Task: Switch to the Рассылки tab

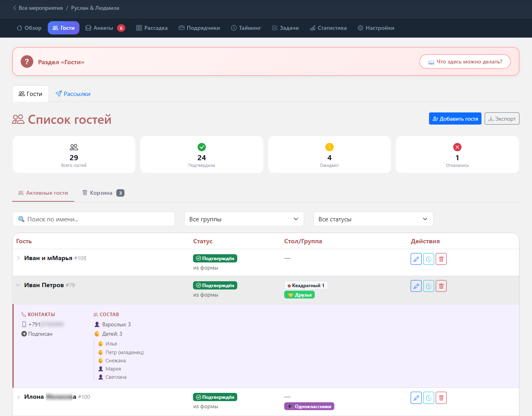Action: point(73,94)
